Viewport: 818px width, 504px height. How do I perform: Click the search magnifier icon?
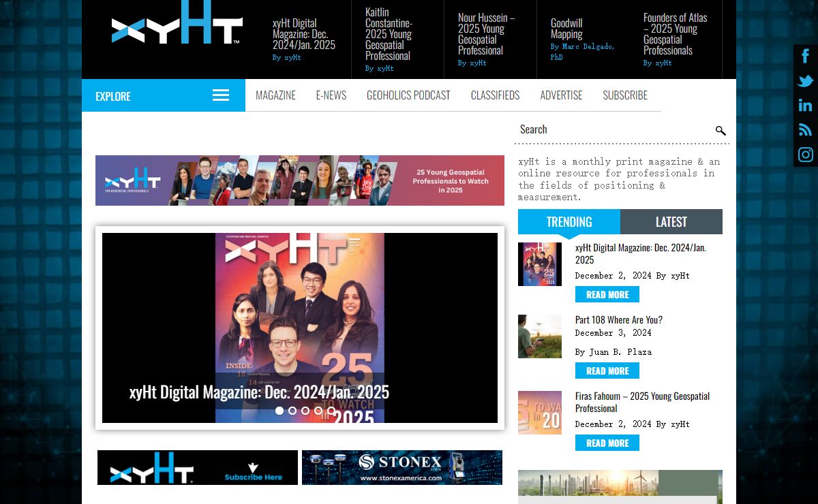point(721,130)
